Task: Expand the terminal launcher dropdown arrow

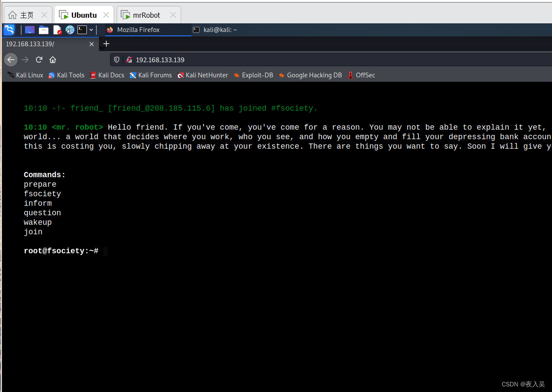Action: (x=91, y=29)
